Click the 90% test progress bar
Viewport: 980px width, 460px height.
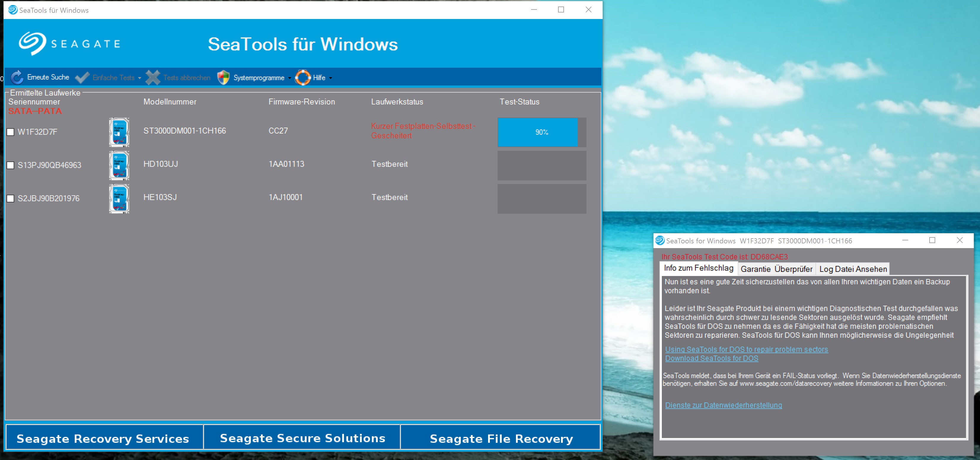coord(541,132)
